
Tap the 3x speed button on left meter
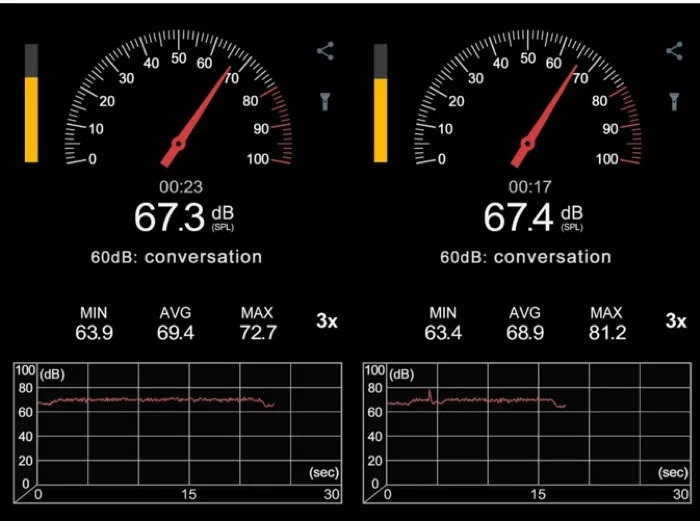327,321
